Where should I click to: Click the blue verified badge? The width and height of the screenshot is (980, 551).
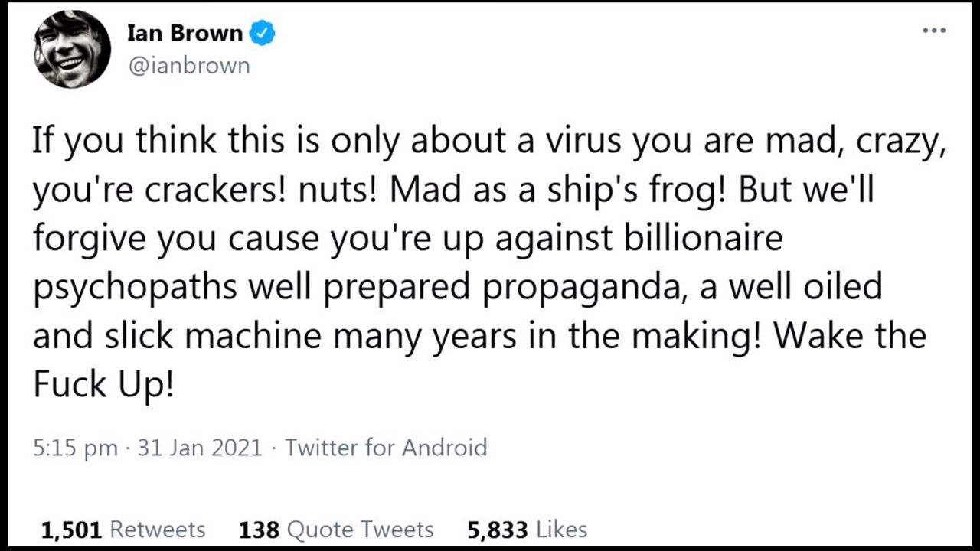point(263,34)
